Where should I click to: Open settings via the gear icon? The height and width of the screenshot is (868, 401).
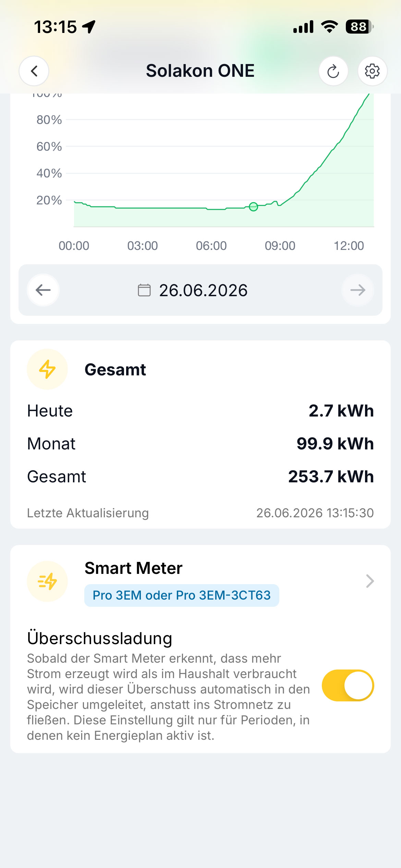[x=372, y=71]
